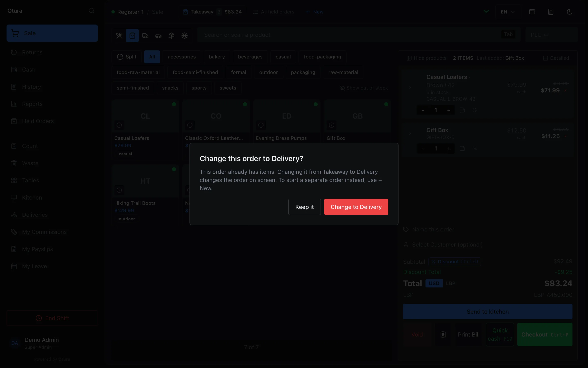Open info icon on Gift Box card
The width and height of the screenshot is (588, 368).
click(331, 125)
